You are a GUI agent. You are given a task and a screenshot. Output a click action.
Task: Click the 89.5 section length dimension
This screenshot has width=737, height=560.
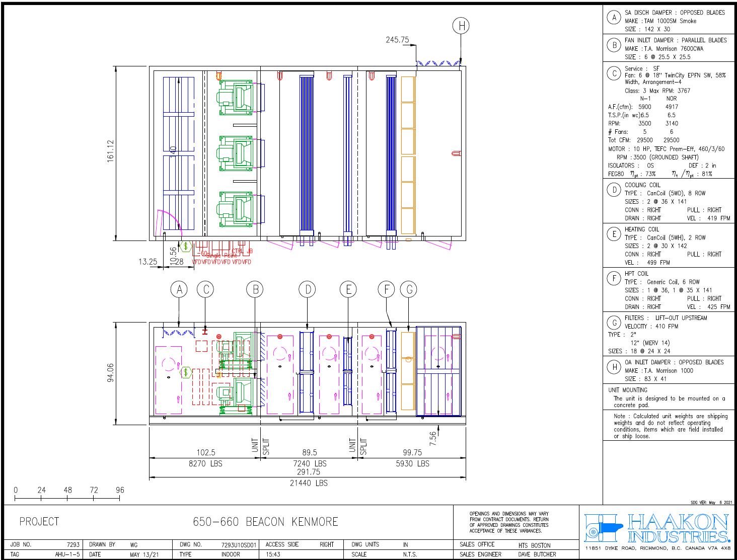click(x=309, y=452)
